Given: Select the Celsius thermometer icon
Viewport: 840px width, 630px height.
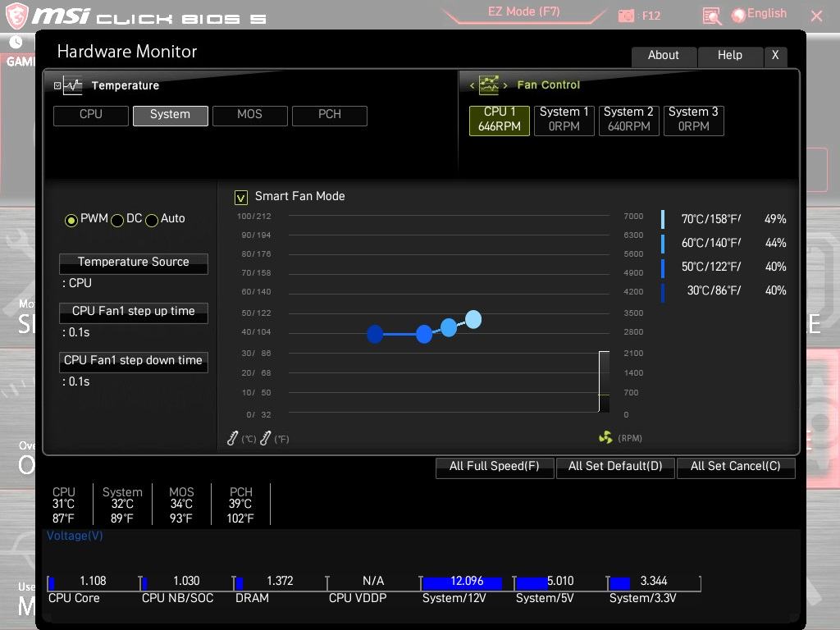Looking at the screenshot, I should [232, 438].
